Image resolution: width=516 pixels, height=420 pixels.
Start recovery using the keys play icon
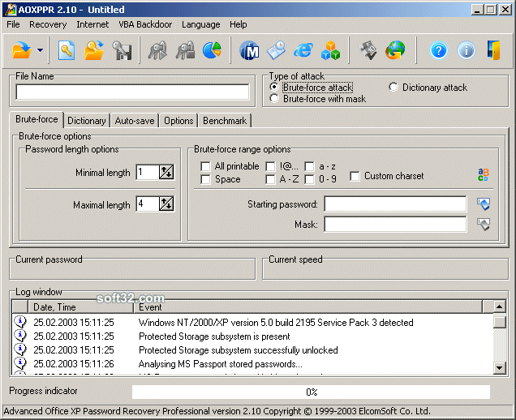tap(157, 50)
